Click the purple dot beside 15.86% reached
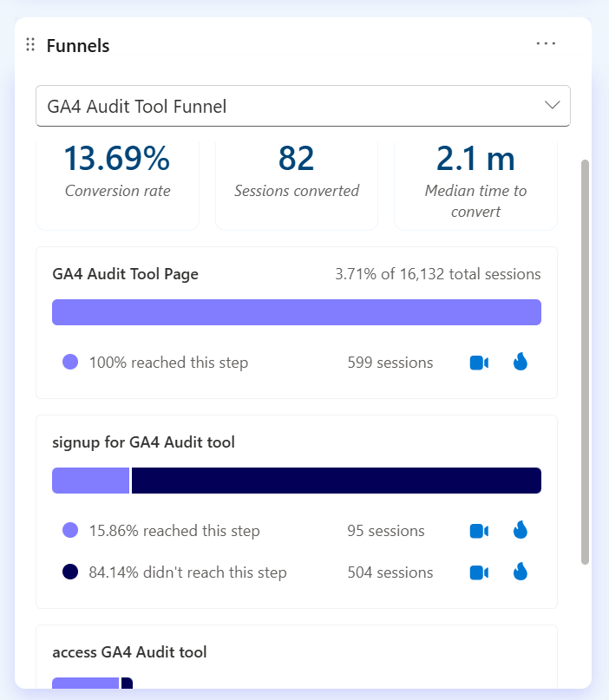The width and height of the screenshot is (609, 700). pos(70,530)
